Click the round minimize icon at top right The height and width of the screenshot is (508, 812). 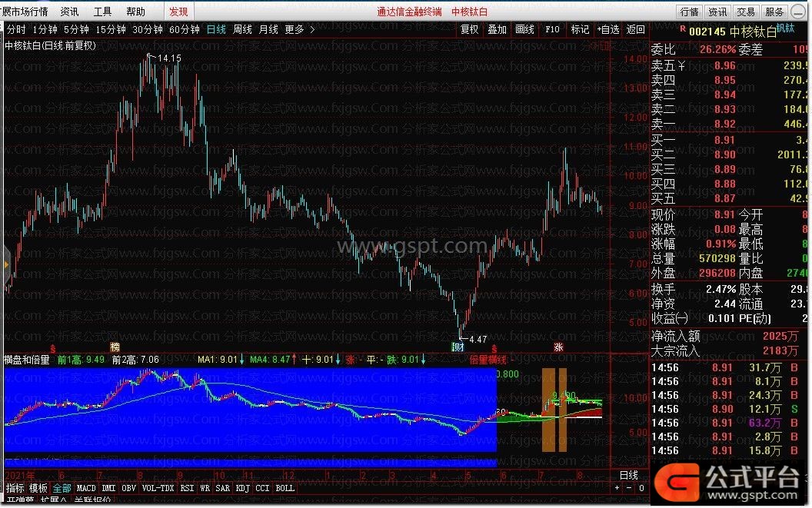(x=799, y=12)
